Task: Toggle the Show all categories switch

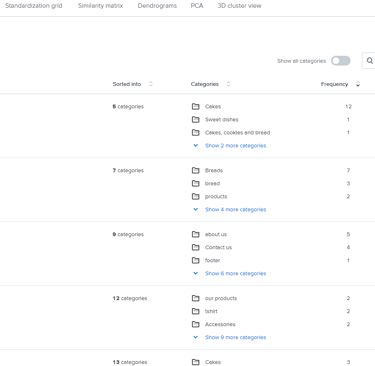Action: [x=341, y=61]
